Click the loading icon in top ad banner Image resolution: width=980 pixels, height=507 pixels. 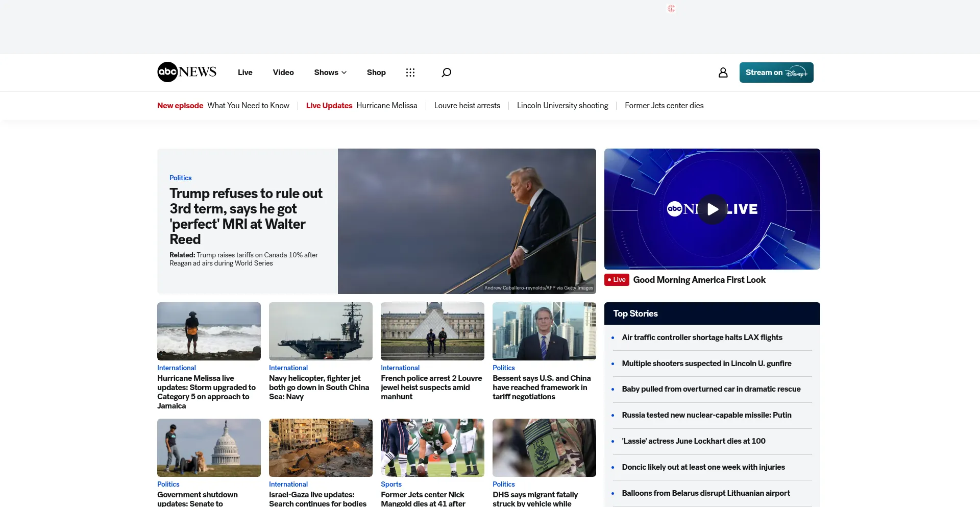pos(671,9)
